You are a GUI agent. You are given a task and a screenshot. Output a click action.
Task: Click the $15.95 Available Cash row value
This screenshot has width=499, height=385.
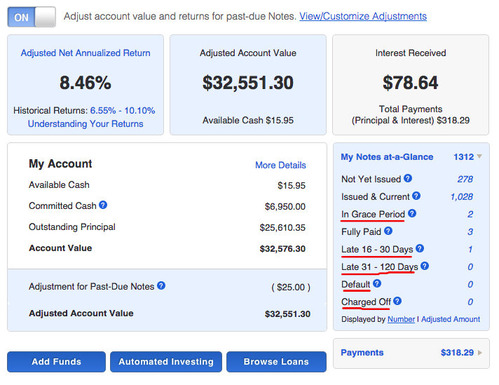[291, 186]
